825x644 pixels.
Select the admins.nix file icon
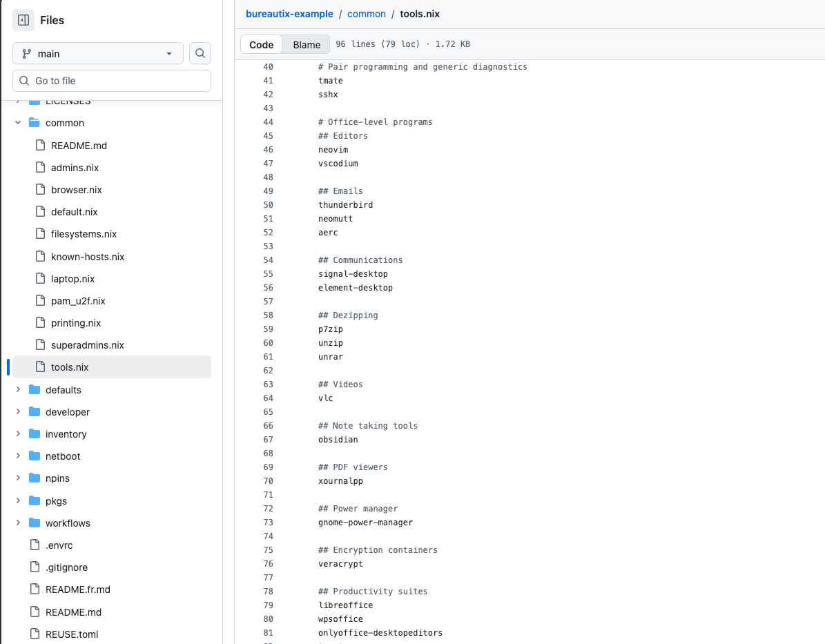pos(39,167)
